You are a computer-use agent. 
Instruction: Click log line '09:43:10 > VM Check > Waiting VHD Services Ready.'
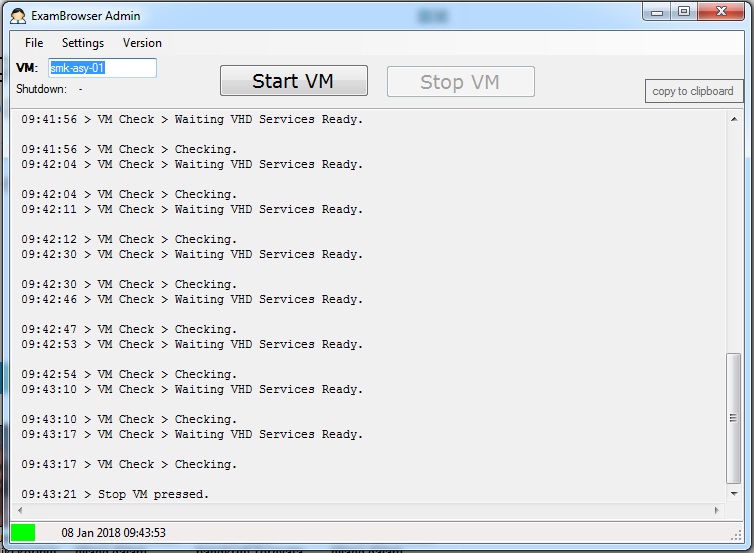pyautogui.click(x=192, y=389)
